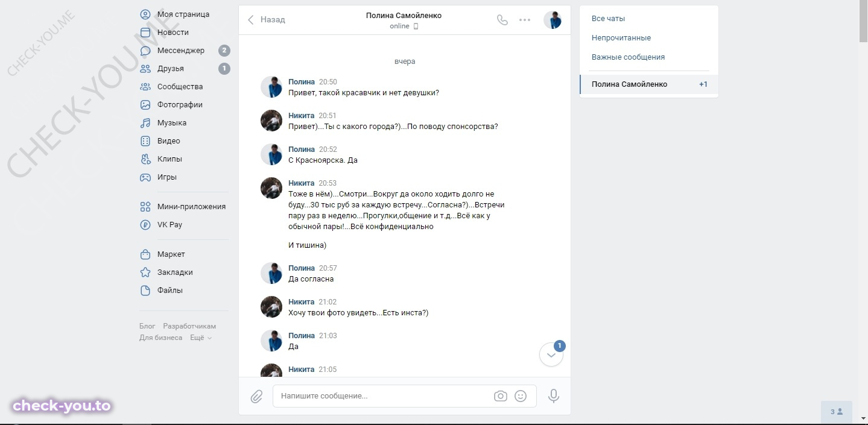Screen dimensions: 868x425
Task: Click Никита's avatar beside the 20:53 message
Action: coord(271,188)
